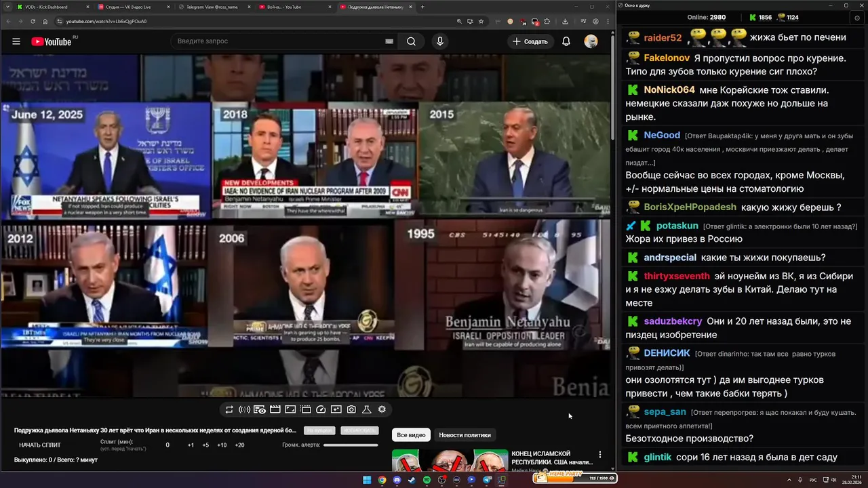The height and width of the screenshot is (488, 868).
Task: Open browser extensions puzzle icon
Action: 547,21
